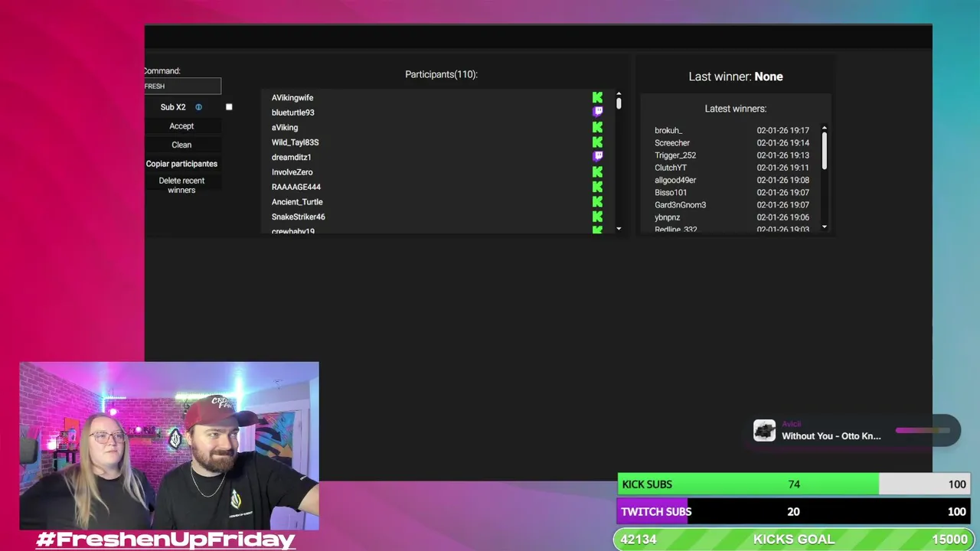Click the Twitch icon beside dreamditz1
The image size is (980, 551).
(597, 157)
